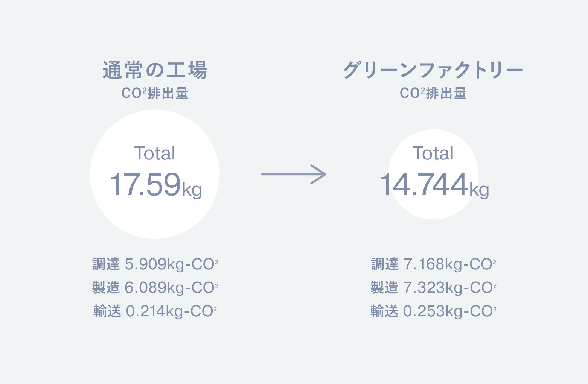Click the right-pointing arrow between circles
588x384 pixels.
[x=293, y=175]
